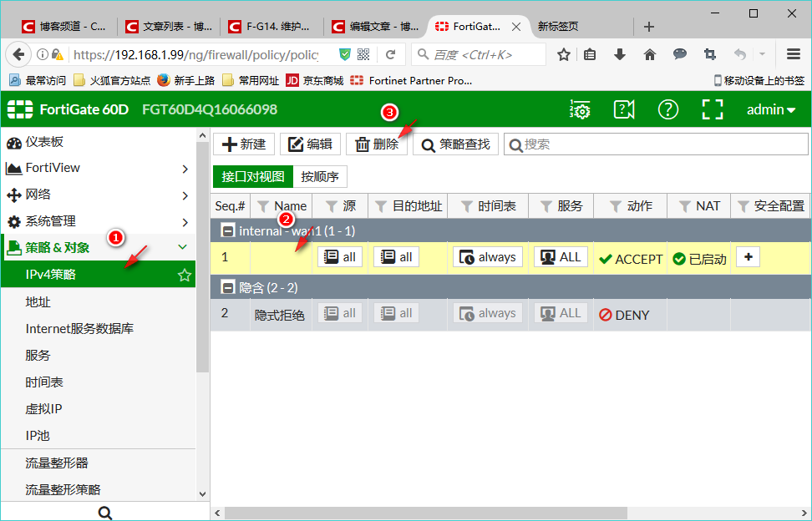Click the filter icon on Name column
The height and width of the screenshot is (521, 812).
(x=263, y=206)
